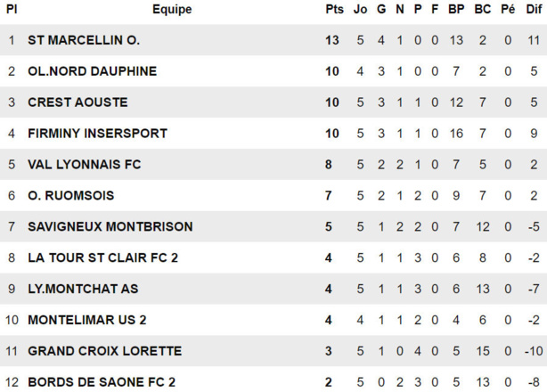Click the Jo column header
The width and height of the screenshot is (547, 392).
click(x=360, y=10)
